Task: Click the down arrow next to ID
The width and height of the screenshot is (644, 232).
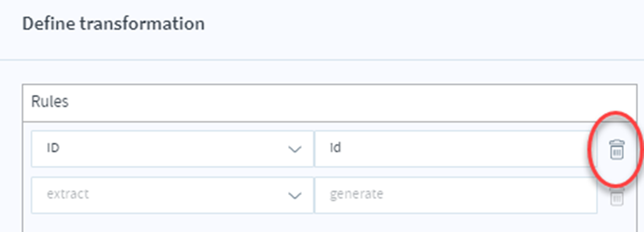Action: coord(295,149)
